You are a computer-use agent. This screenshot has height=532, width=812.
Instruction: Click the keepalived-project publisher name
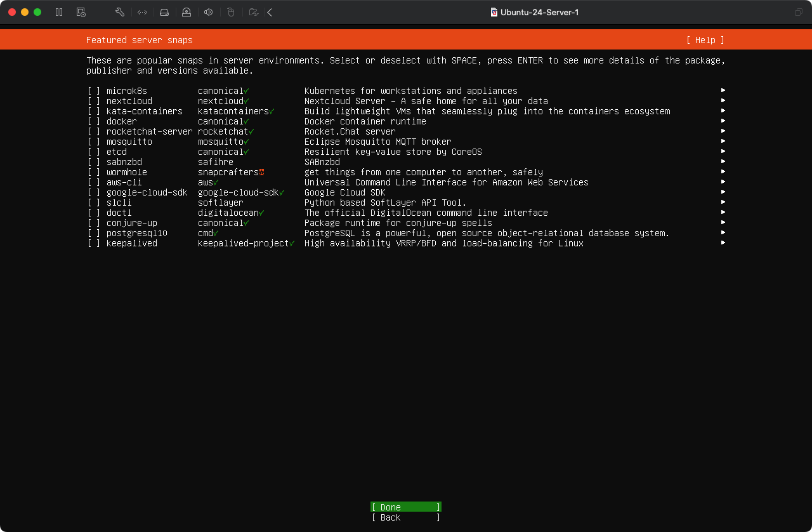[x=244, y=243]
